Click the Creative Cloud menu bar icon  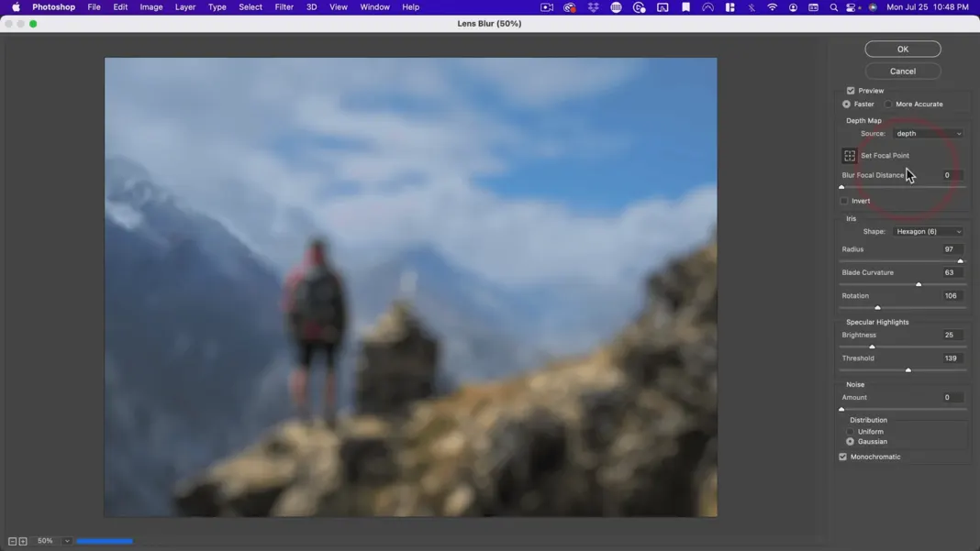pyautogui.click(x=570, y=6)
